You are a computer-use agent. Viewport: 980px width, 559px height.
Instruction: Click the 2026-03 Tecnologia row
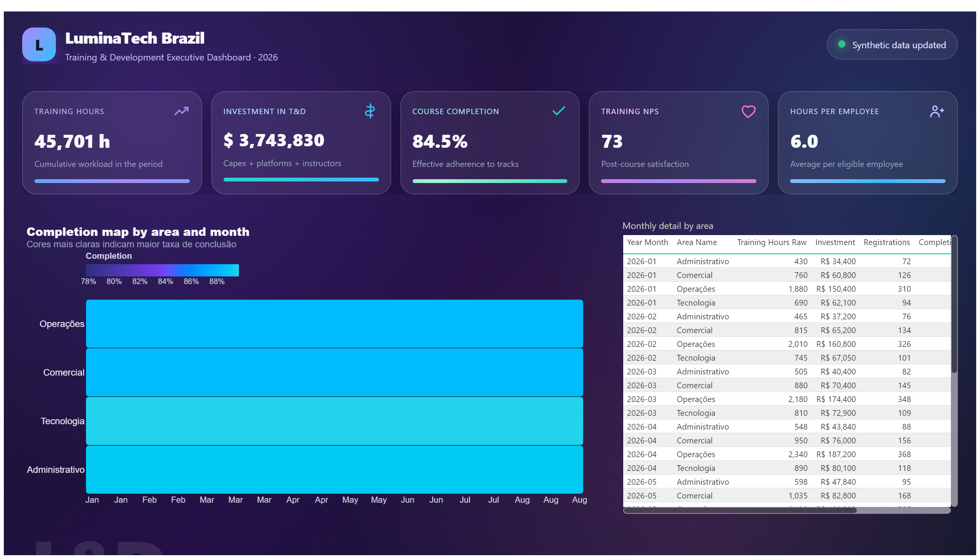pos(787,413)
